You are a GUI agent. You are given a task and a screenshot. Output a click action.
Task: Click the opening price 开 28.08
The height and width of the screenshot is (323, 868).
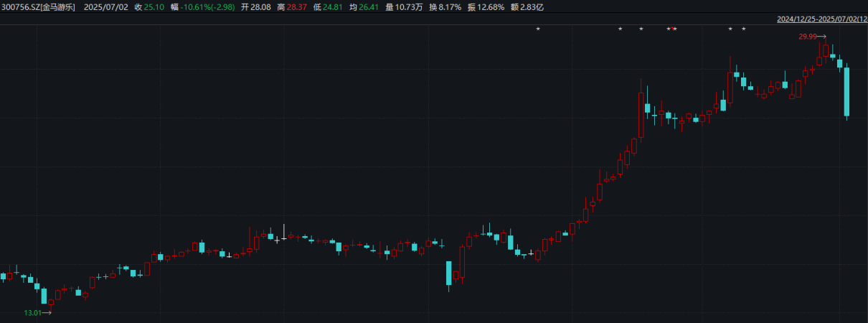255,6
